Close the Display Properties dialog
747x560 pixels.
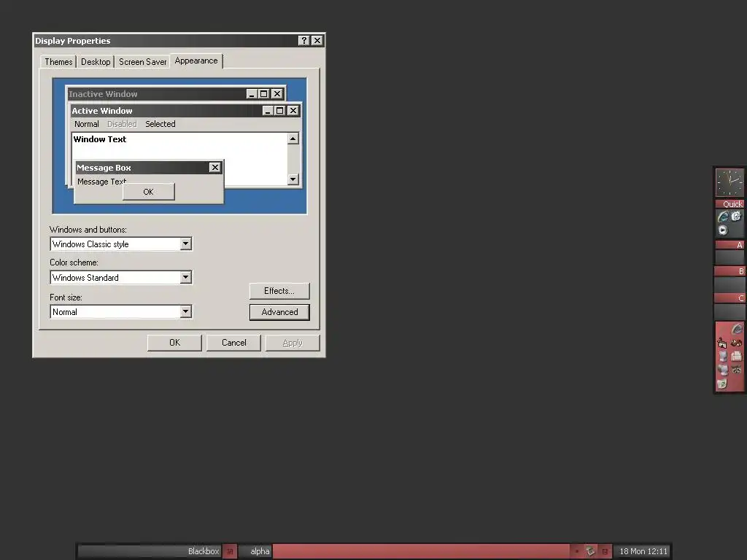point(317,41)
